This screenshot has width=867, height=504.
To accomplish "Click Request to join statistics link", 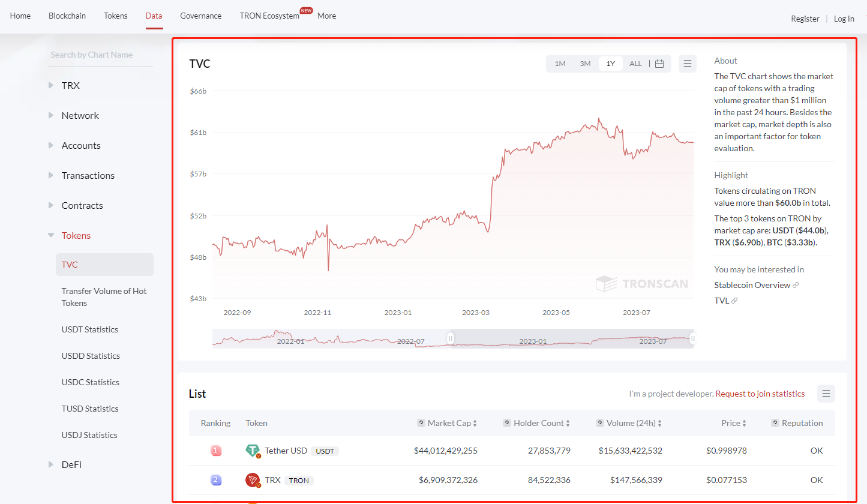I will 760,394.
